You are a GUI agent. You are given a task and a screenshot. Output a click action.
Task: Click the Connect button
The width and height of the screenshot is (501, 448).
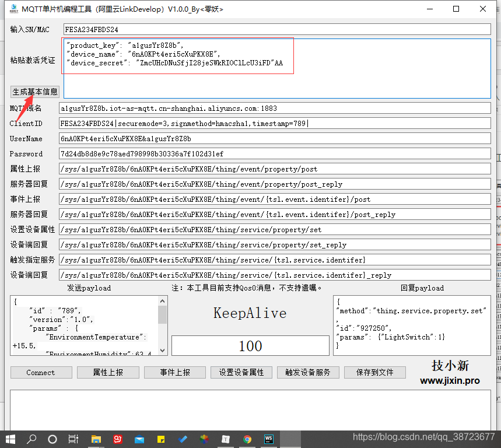pos(41,373)
